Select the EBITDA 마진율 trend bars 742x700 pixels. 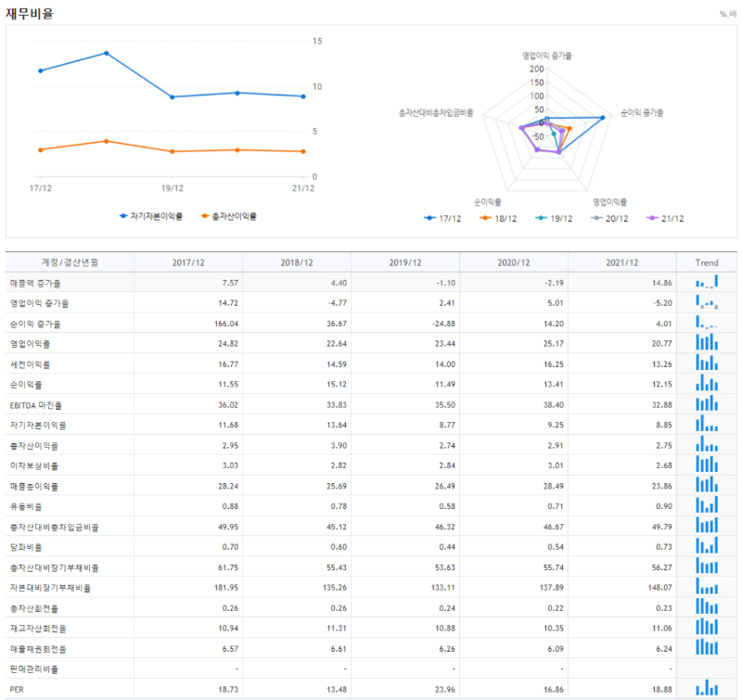tap(708, 404)
